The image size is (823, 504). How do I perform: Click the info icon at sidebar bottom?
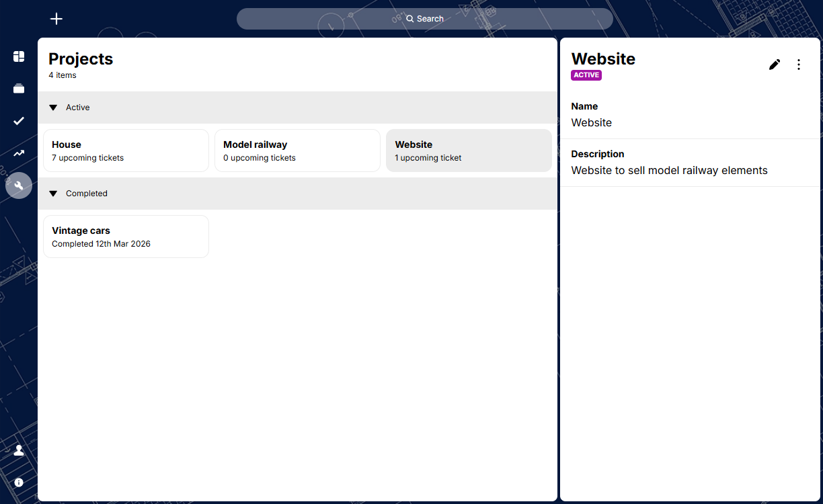19,482
